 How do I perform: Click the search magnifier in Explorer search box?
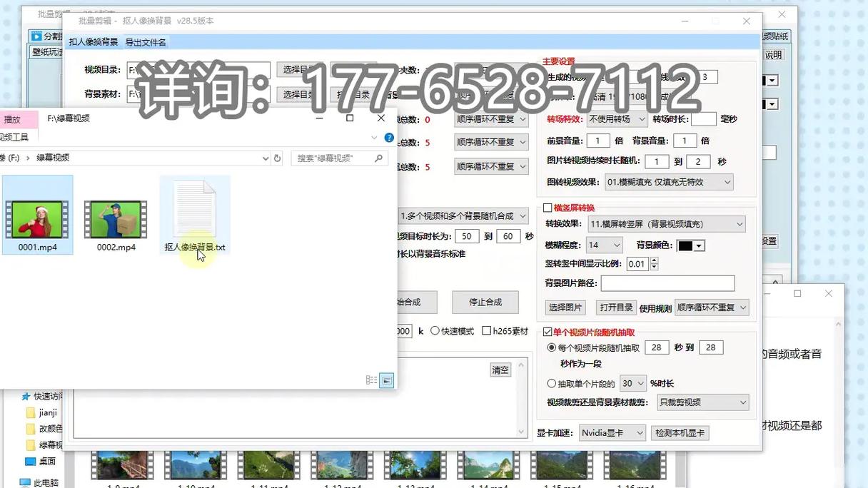(378, 158)
